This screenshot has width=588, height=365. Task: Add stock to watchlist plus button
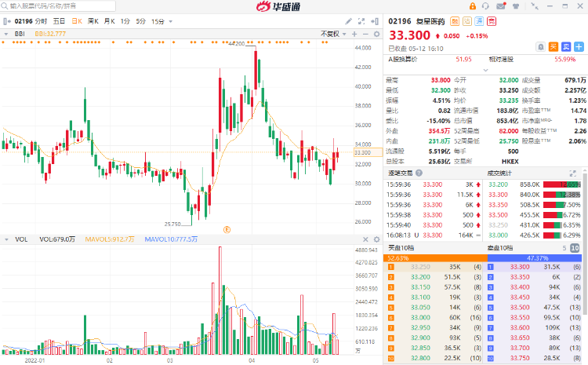click(x=579, y=47)
